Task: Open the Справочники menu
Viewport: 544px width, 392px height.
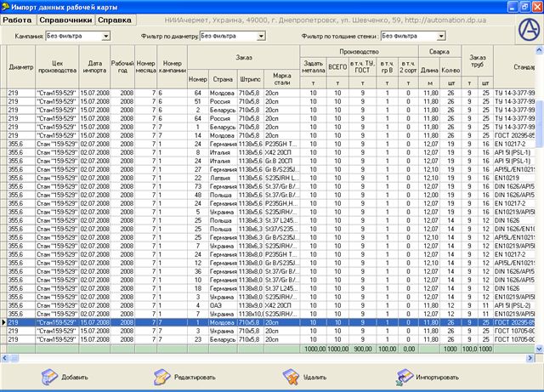Action: click(65, 20)
